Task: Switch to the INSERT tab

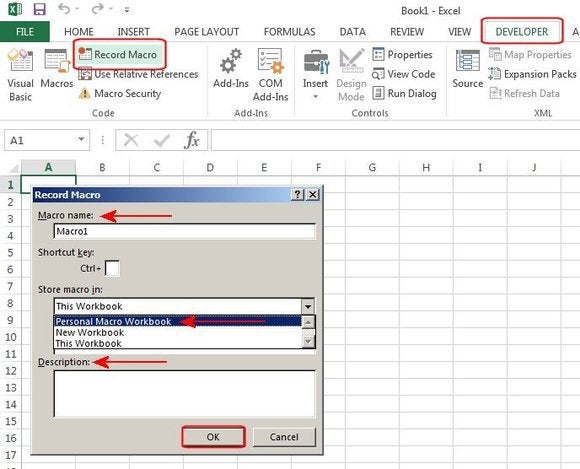Action: 134,32
